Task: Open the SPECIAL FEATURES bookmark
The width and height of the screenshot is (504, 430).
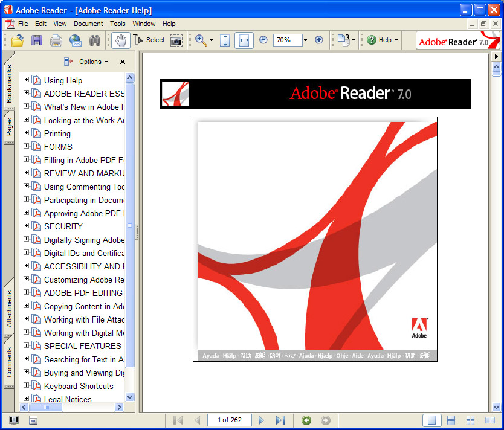Action: [83, 346]
